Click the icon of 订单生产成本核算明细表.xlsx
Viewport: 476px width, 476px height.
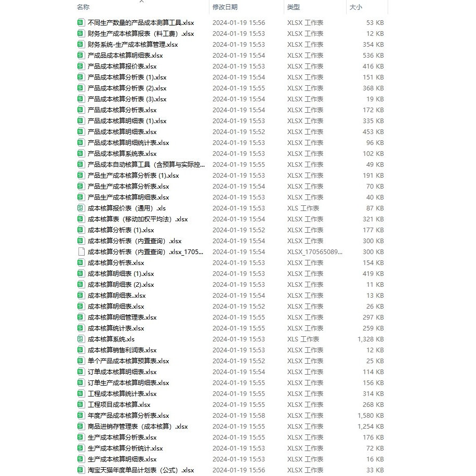(81, 382)
